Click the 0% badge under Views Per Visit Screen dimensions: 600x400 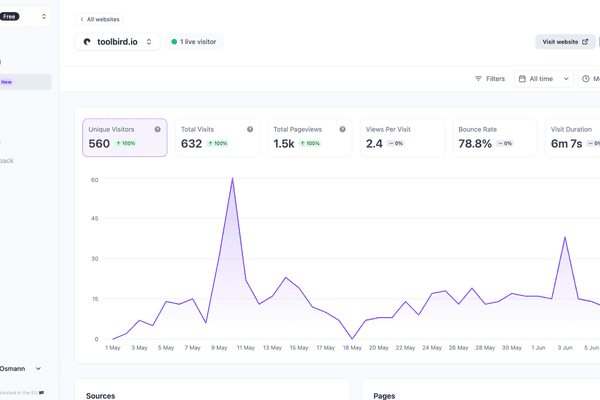(x=396, y=144)
